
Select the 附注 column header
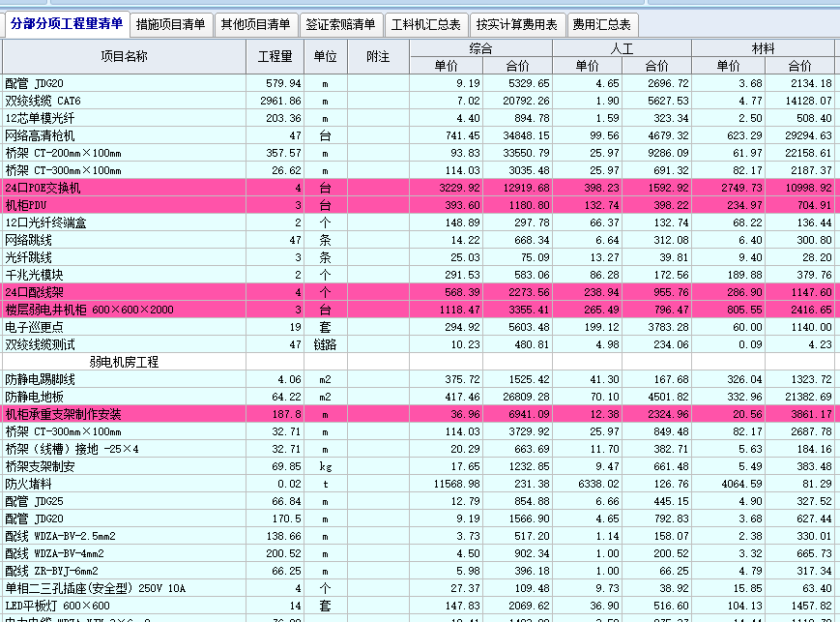[x=378, y=57]
